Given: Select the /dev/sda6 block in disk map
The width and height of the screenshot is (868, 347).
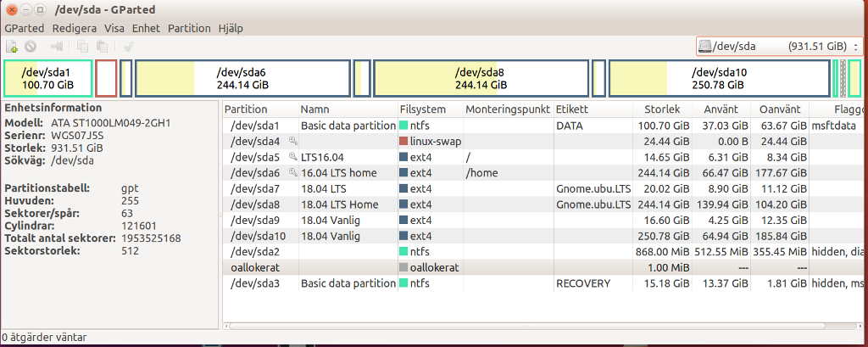Looking at the screenshot, I should click(x=242, y=78).
